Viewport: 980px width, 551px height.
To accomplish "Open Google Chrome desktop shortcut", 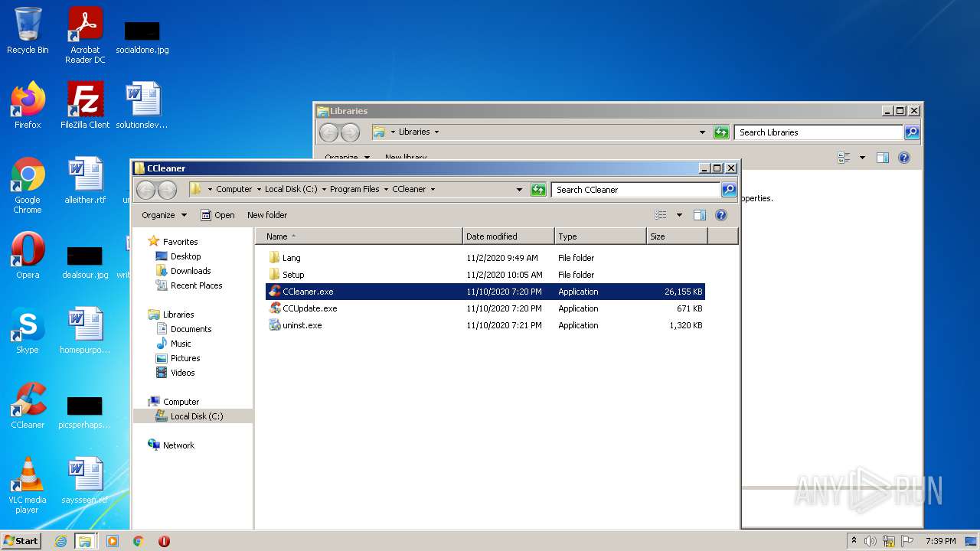I will pos(28,185).
